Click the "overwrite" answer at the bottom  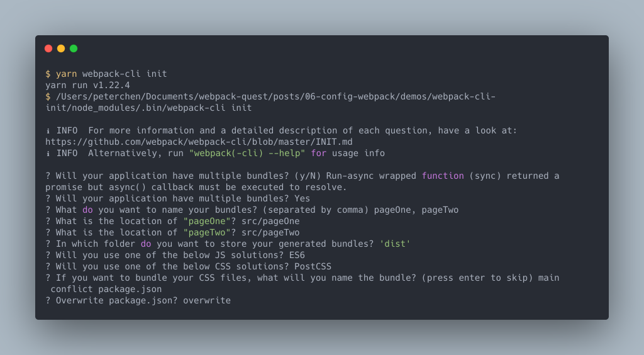[206, 300]
